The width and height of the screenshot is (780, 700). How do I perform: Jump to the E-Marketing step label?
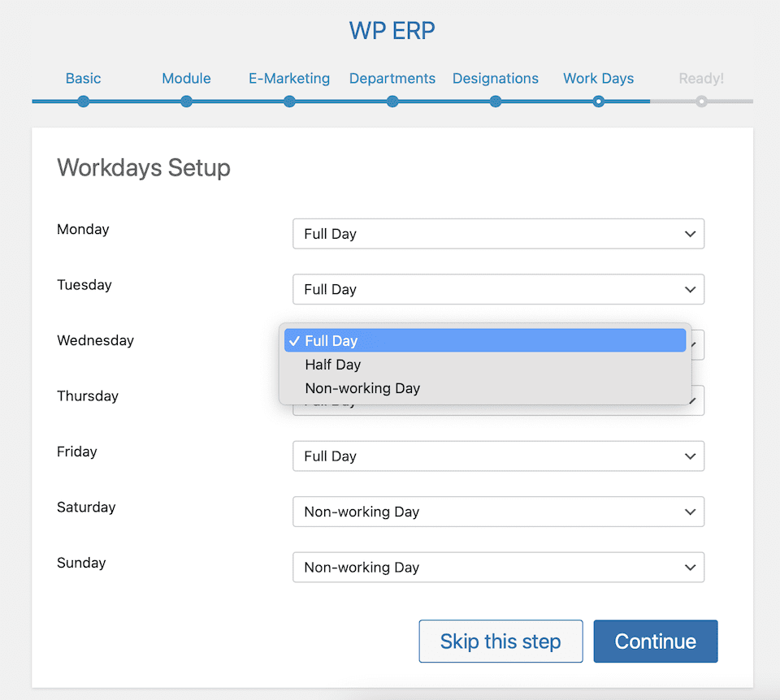pyautogui.click(x=289, y=79)
